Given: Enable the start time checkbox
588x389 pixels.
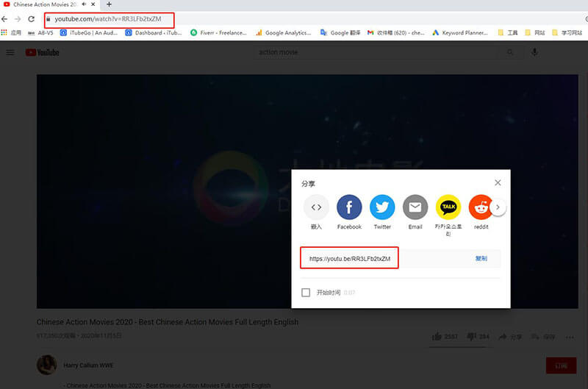Looking at the screenshot, I should pos(306,293).
